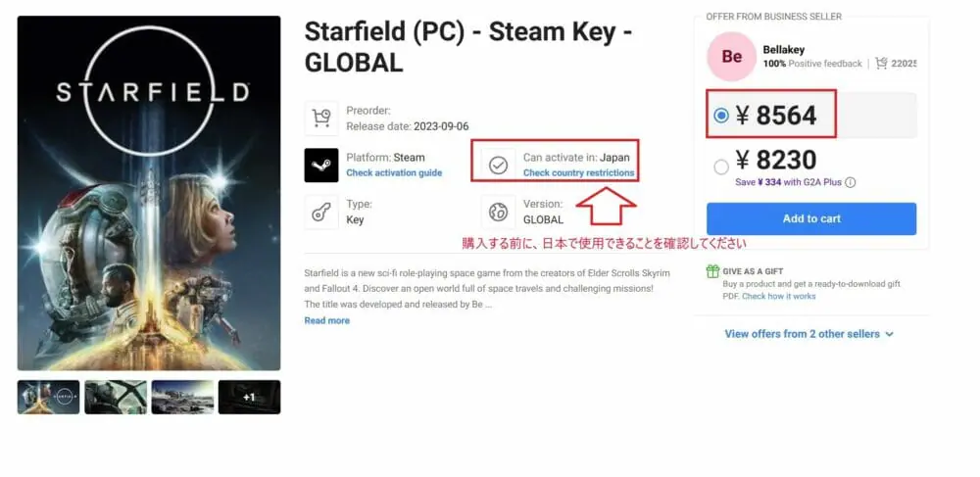
Task: Click seller sales cart icon
Action: [x=881, y=63]
